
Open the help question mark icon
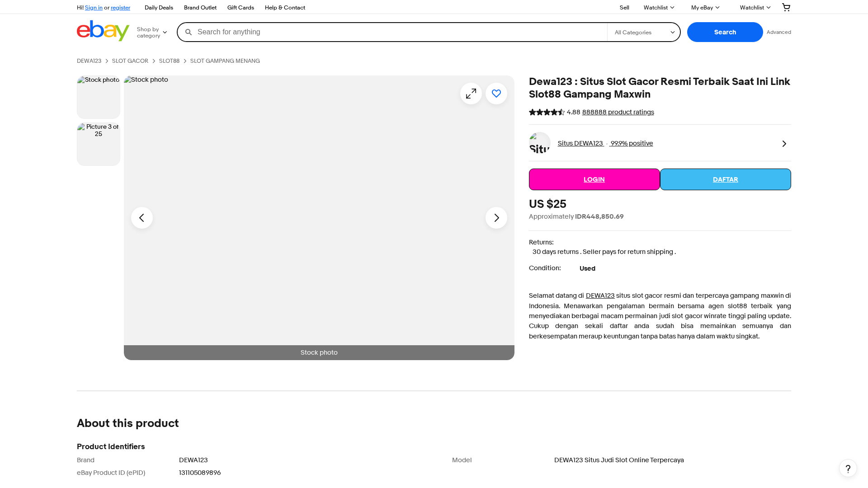point(848,468)
